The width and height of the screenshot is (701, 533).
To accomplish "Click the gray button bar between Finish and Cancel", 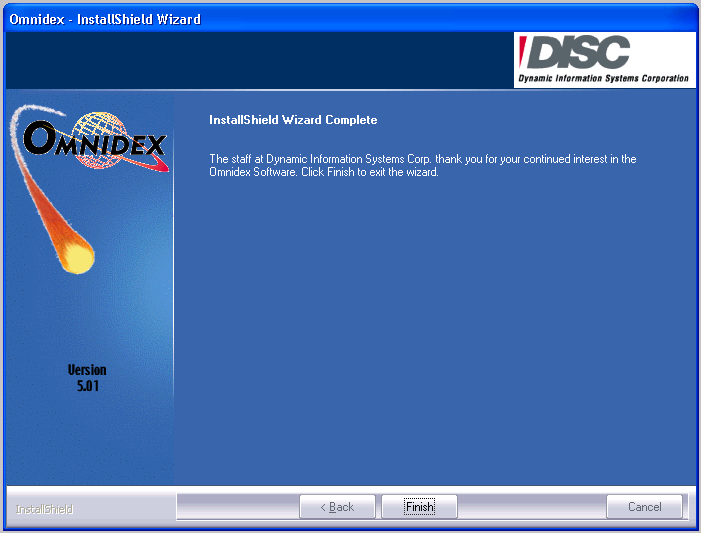I will coord(530,507).
